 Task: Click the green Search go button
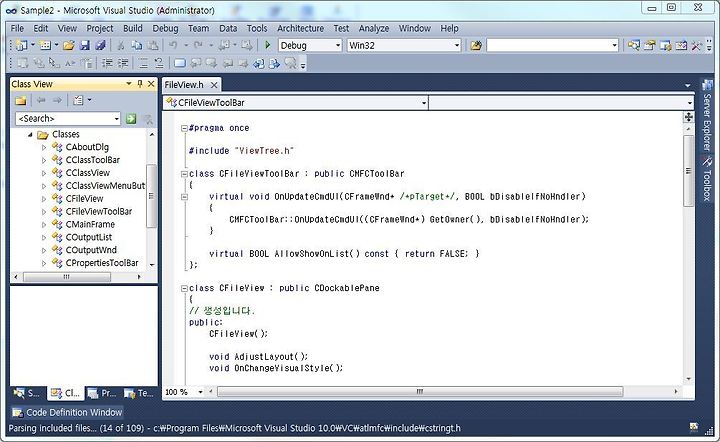click(131, 119)
